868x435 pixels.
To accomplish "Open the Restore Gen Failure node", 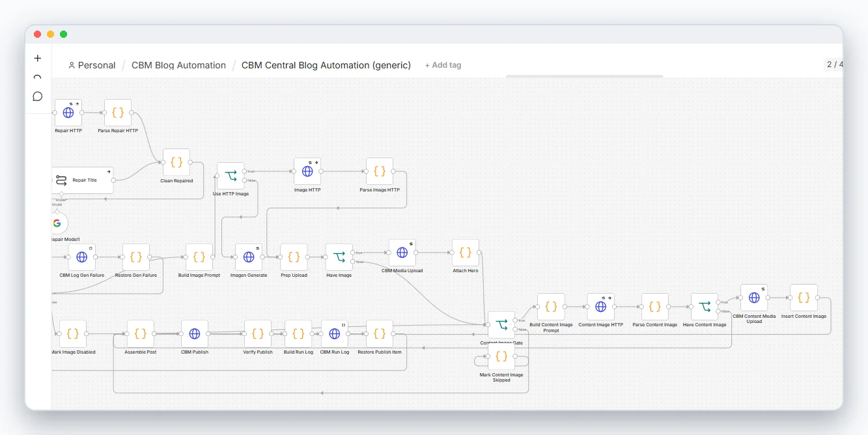I will [136, 257].
